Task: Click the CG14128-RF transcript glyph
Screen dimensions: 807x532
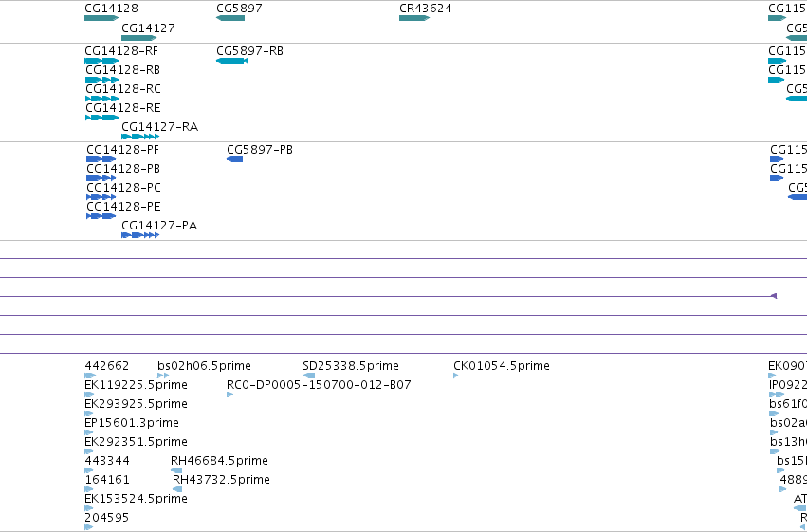Action: (x=101, y=61)
